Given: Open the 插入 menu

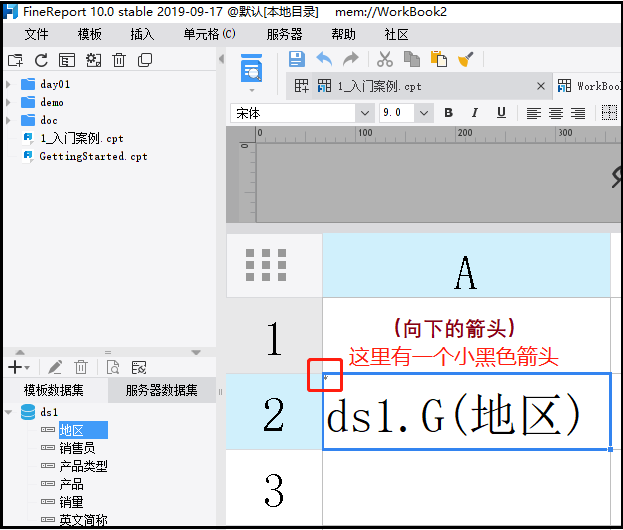Looking at the screenshot, I should 142,35.
